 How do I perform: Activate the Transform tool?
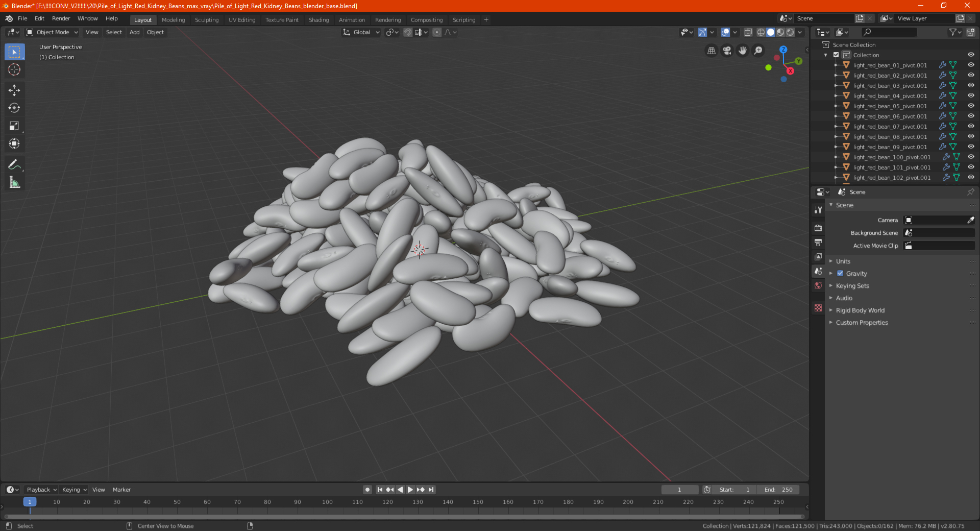pos(14,143)
